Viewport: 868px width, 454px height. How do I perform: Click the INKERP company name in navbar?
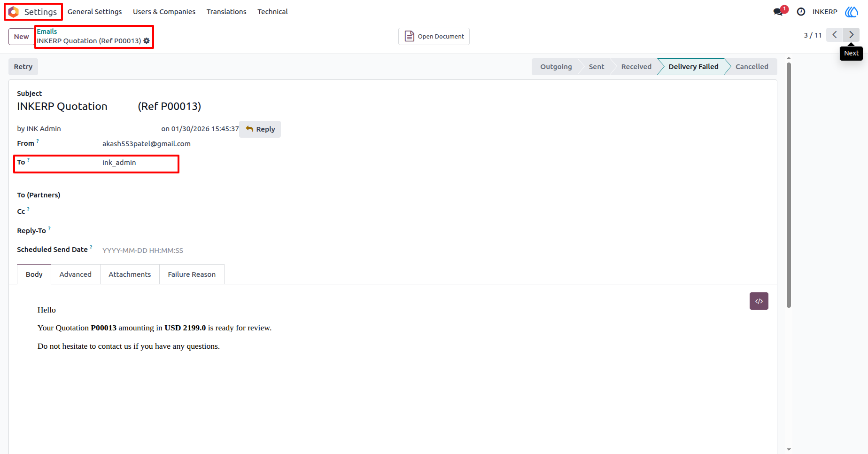click(825, 12)
